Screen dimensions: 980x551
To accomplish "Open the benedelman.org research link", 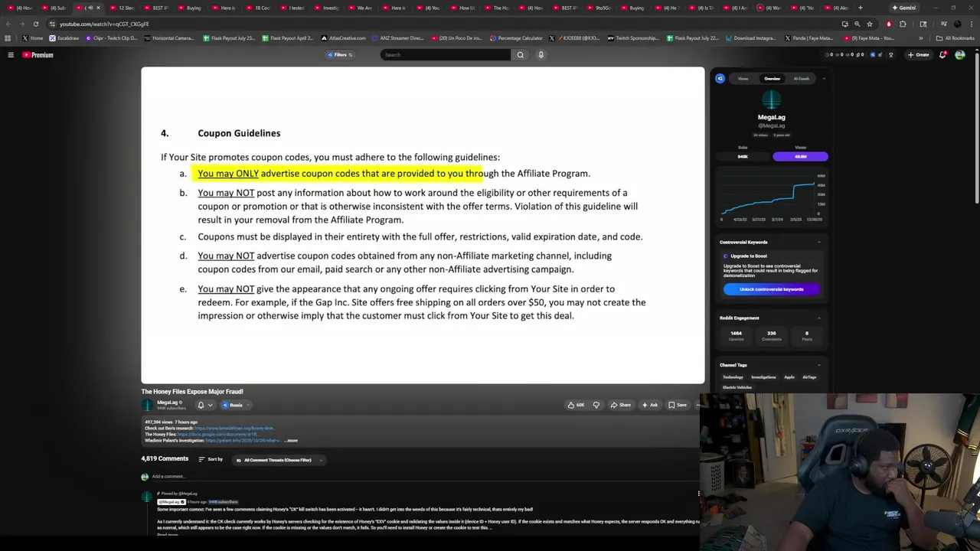I will (x=234, y=429).
